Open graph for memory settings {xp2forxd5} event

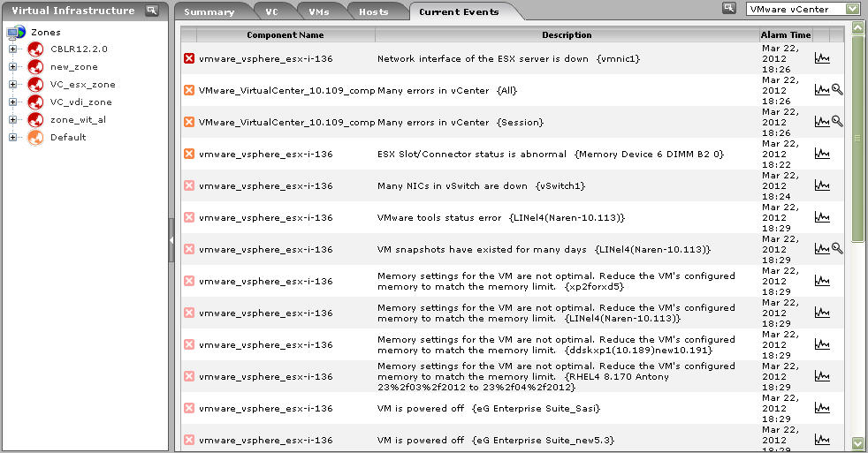coord(822,281)
